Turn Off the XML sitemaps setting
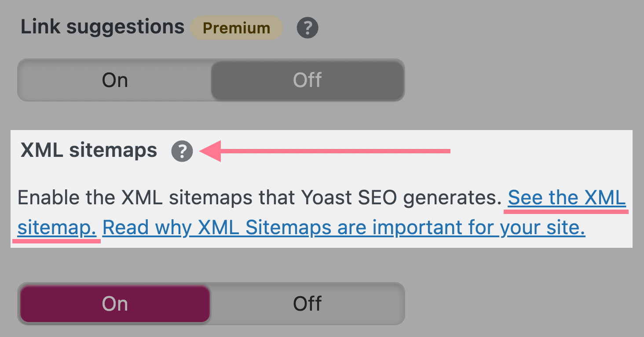The width and height of the screenshot is (644, 337). [307, 303]
